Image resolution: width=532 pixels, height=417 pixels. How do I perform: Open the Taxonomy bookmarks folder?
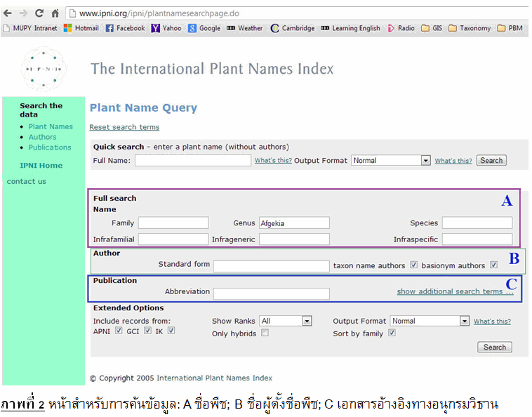tap(469, 28)
